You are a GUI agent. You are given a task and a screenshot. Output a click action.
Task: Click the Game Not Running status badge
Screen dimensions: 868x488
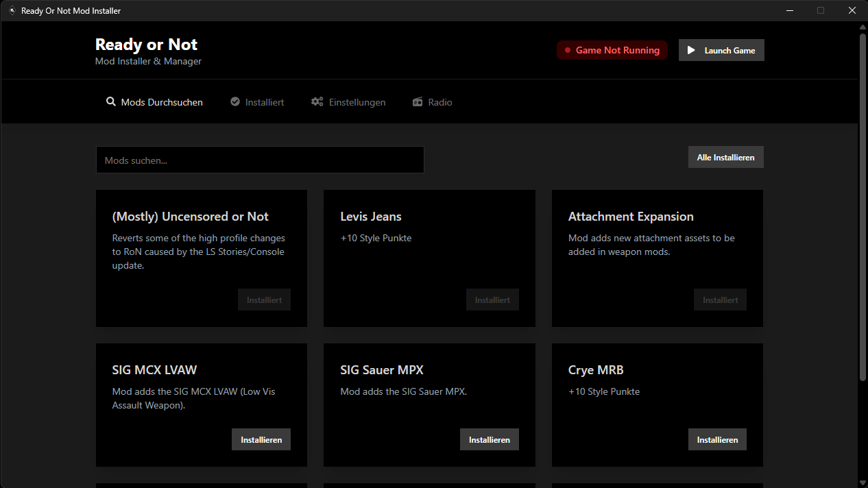click(x=612, y=50)
